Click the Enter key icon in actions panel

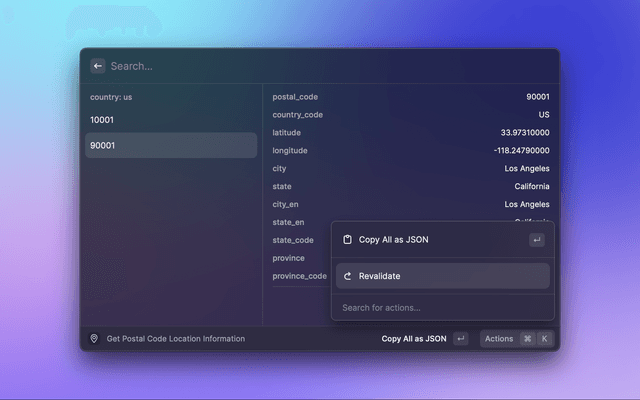pos(536,240)
